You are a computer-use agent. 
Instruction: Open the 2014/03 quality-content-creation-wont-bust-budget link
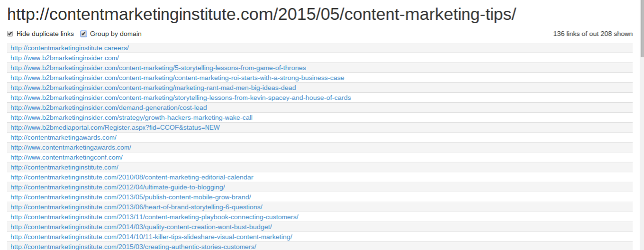141,227
